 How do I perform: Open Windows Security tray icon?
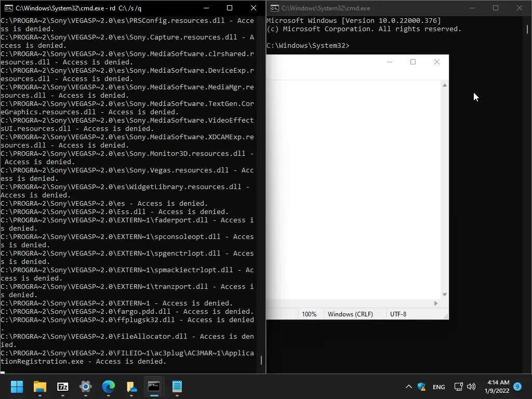pyautogui.click(x=421, y=387)
